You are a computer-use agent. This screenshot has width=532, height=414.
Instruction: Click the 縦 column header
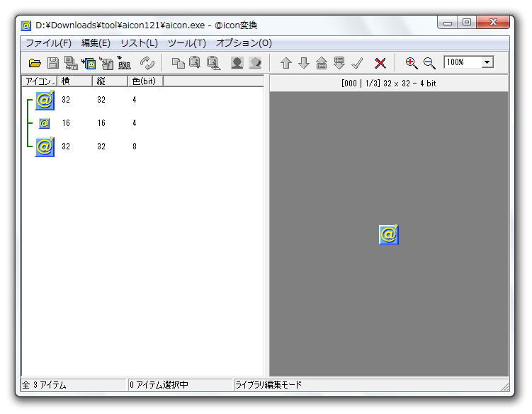pyautogui.click(x=110, y=81)
